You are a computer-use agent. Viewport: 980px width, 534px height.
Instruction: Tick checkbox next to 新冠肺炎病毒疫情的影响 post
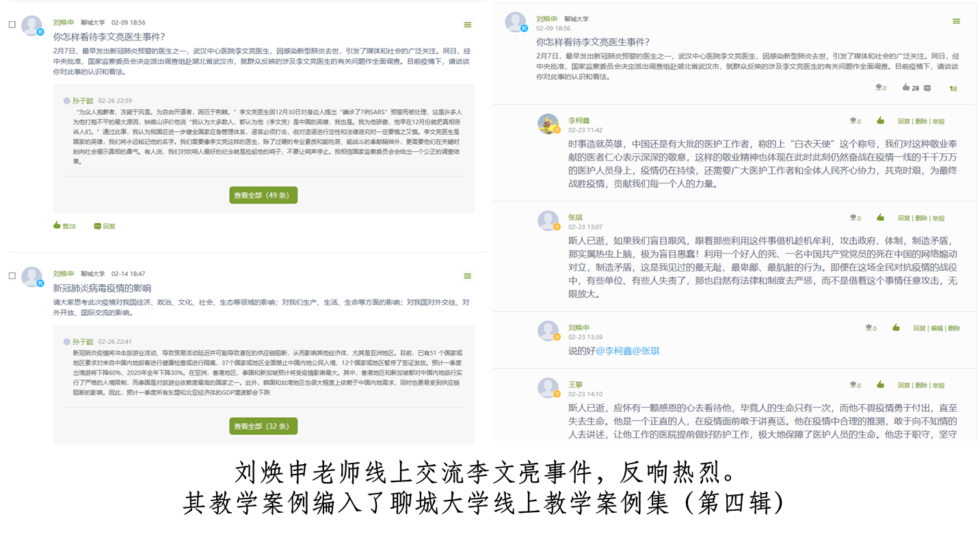click(12, 276)
